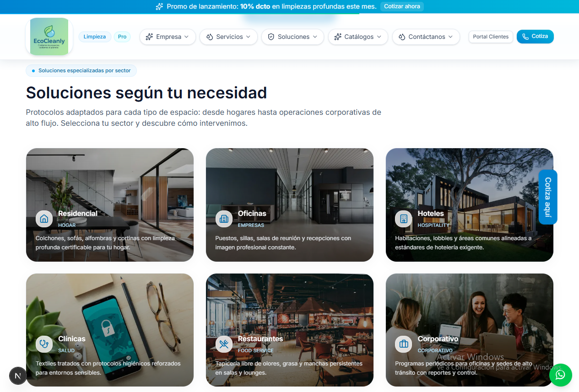This screenshot has height=392, width=579.
Task: Select the Residencial home icon
Action: click(x=44, y=219)
